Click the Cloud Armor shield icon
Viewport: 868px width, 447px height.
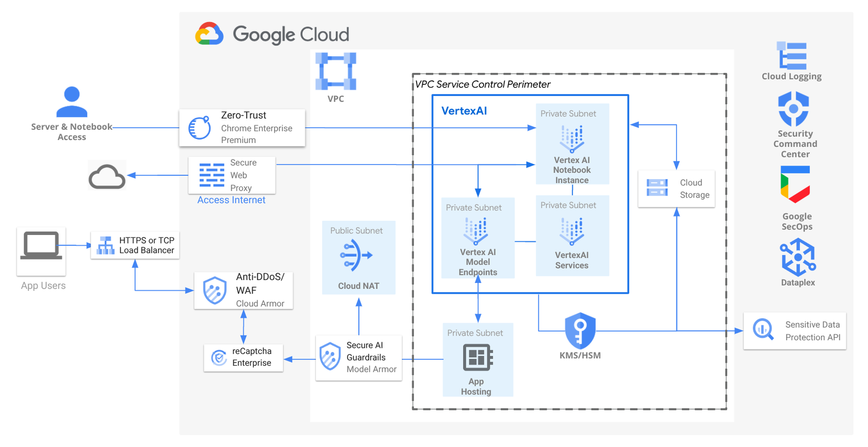pyautogui.click(x=214, y=291)
